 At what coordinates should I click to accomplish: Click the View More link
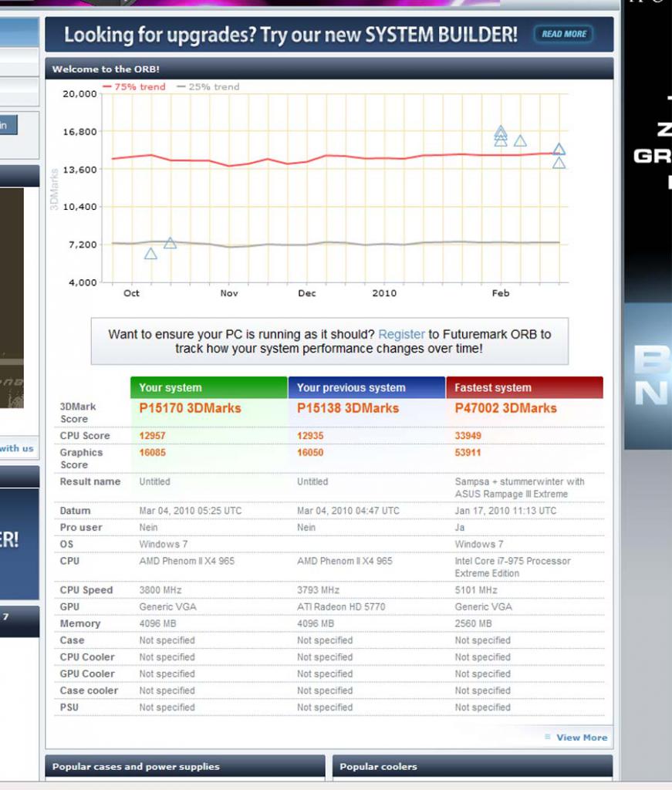(x=582, y=737)
